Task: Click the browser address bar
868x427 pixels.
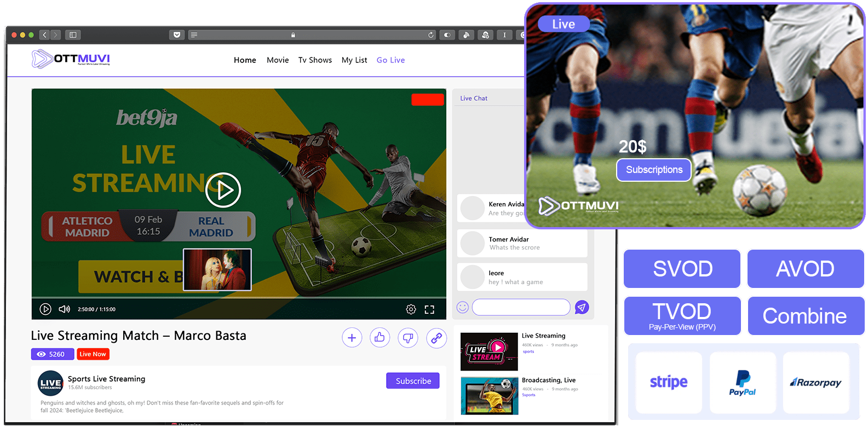Action: [312, 35]
